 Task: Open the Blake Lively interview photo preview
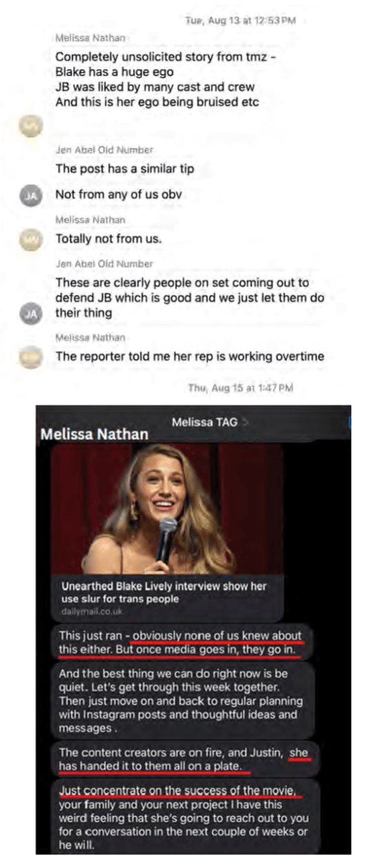[167, 509]
